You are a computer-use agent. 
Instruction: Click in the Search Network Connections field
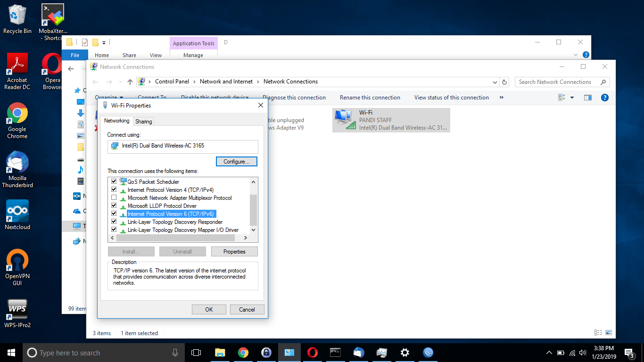[x=556, y=82]
